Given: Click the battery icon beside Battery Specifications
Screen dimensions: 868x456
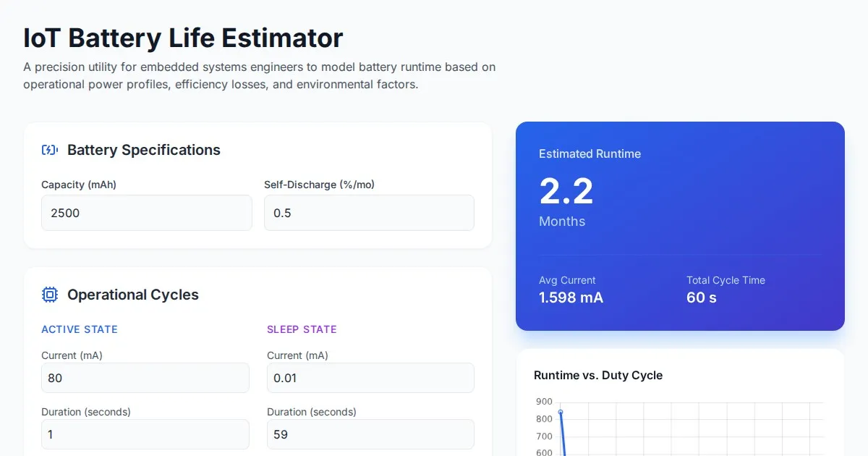Looking at the screenshot, I should click(49, 150).
